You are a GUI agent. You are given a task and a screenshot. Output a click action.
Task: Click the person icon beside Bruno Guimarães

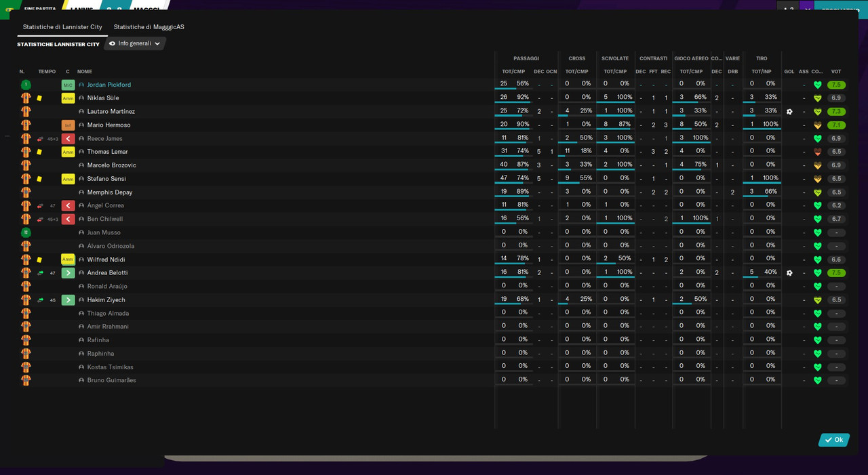[x=81, y=380]
